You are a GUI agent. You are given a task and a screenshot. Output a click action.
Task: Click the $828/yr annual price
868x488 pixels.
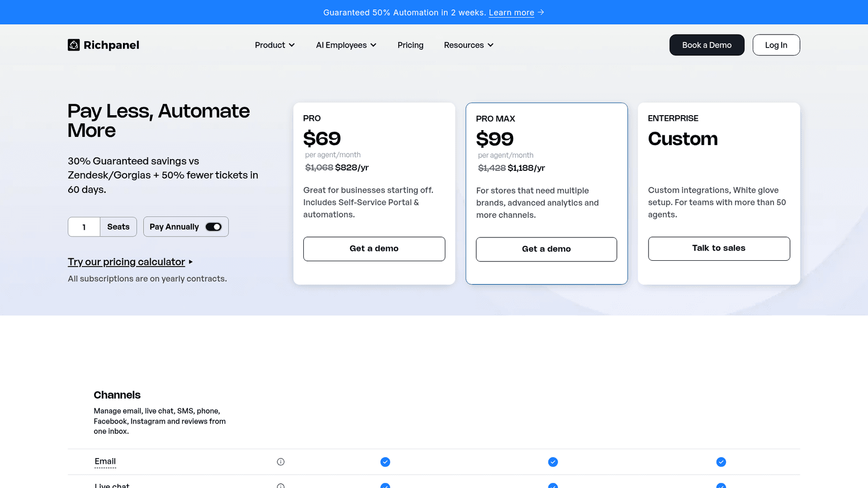[352, 167]
